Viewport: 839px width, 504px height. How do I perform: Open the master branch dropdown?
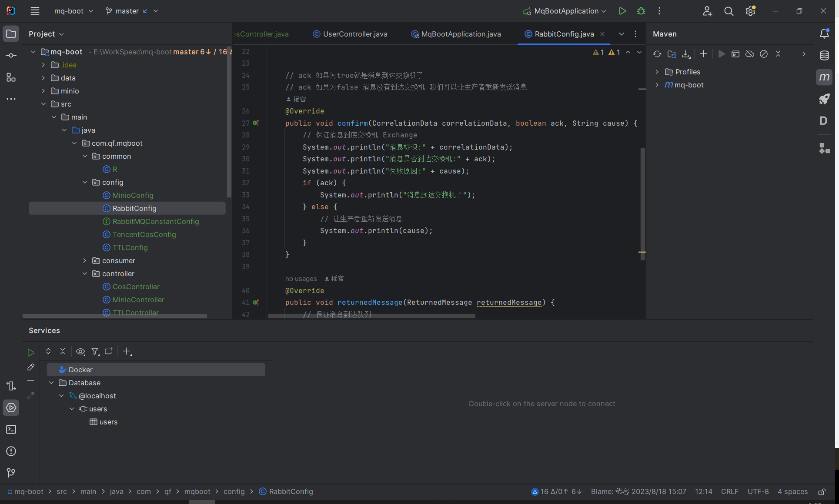pyautogui.click(x=132, y=11)
